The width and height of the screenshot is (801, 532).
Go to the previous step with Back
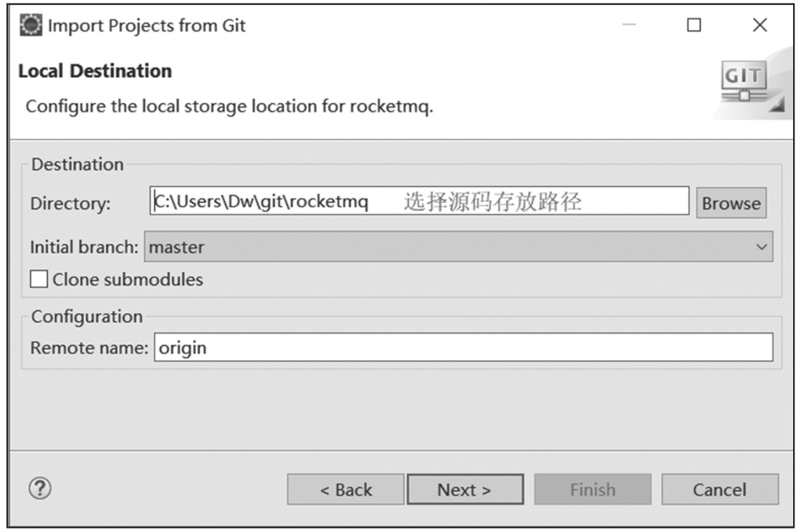tap(345, 490)
